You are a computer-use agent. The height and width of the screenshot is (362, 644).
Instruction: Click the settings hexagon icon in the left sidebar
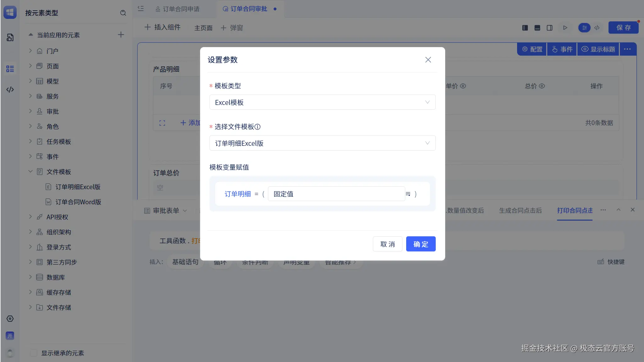click(x=10, y=319)
